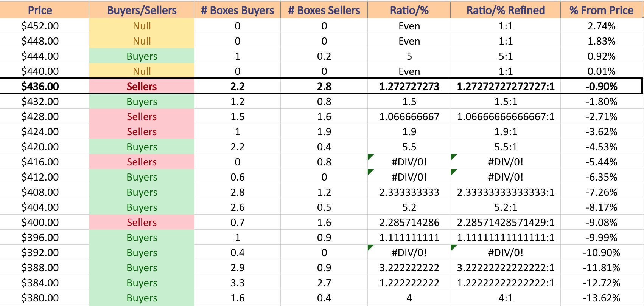Screen dimensions: 644x306
Task: Click the 5.2:1 refined ratio cell
Action: 506,207
